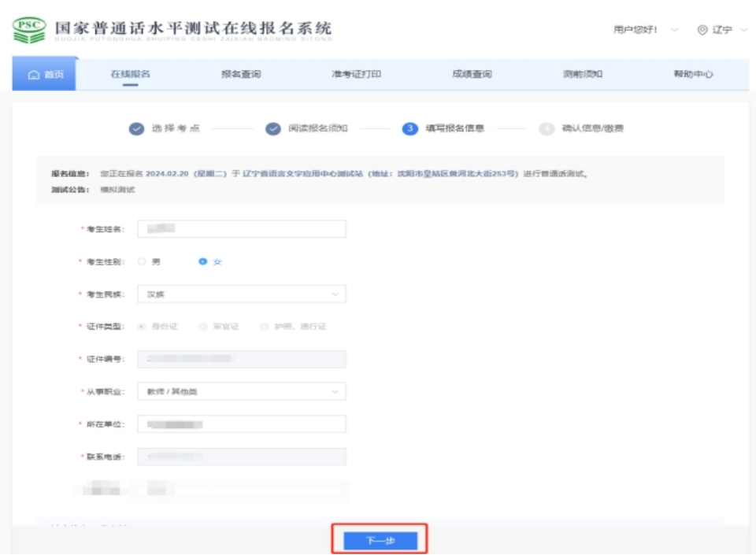This screenshot has height=555, width=756.
Task: Open the 帮助中心 menu item
Action: 693,74
